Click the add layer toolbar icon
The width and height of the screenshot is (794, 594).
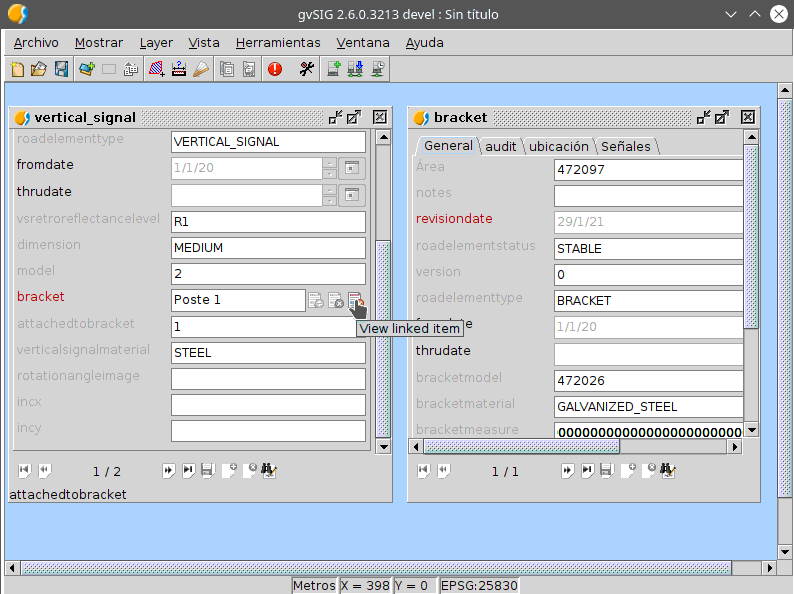[x=87, y=69]
